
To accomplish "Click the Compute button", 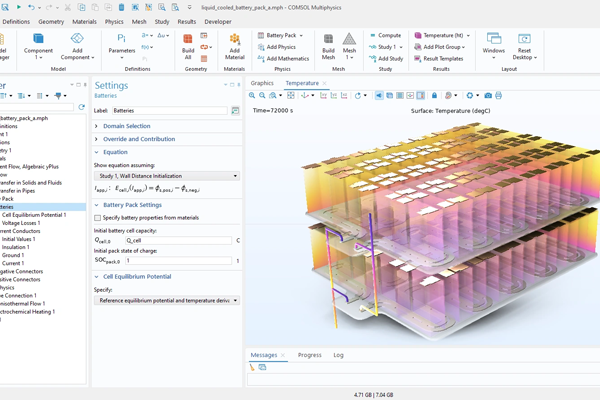I will [x=386, y=35].
